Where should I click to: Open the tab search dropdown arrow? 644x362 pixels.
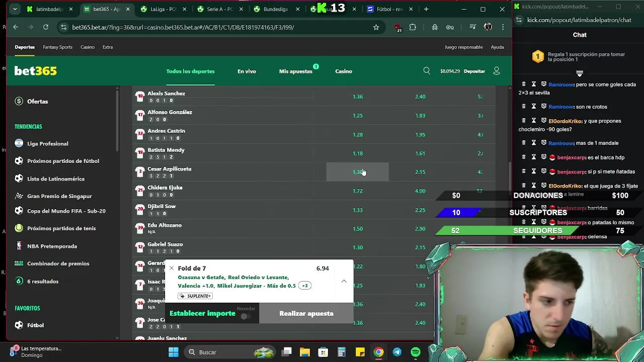tap(15, 9)
